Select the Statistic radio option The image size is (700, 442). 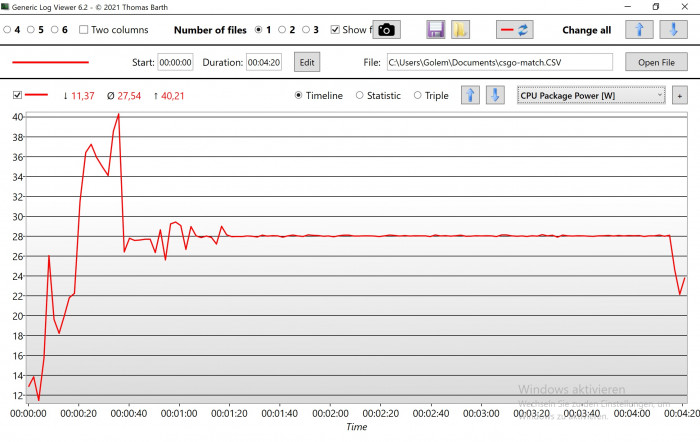click(x=362, y=96)
